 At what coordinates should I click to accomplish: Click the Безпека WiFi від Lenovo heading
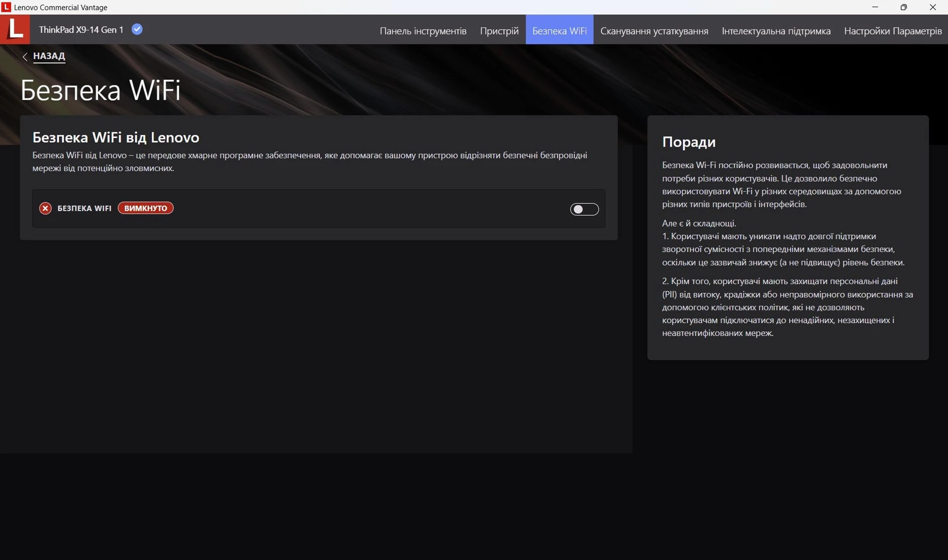(x=116, y=137)
